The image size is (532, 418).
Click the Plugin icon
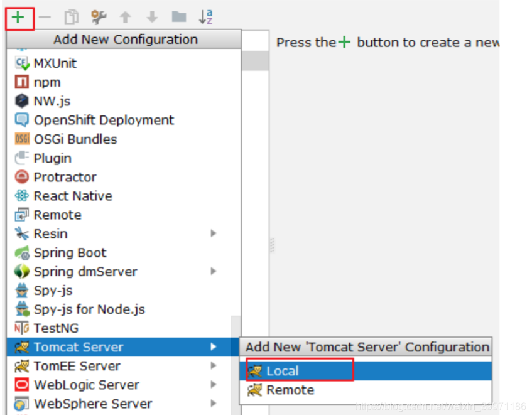[x=22, y=158]
